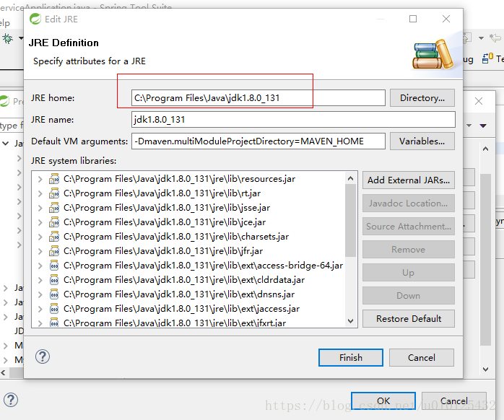Select the jsse.jar jar icon
Screen dimensions: 504x420
[54, 208]
